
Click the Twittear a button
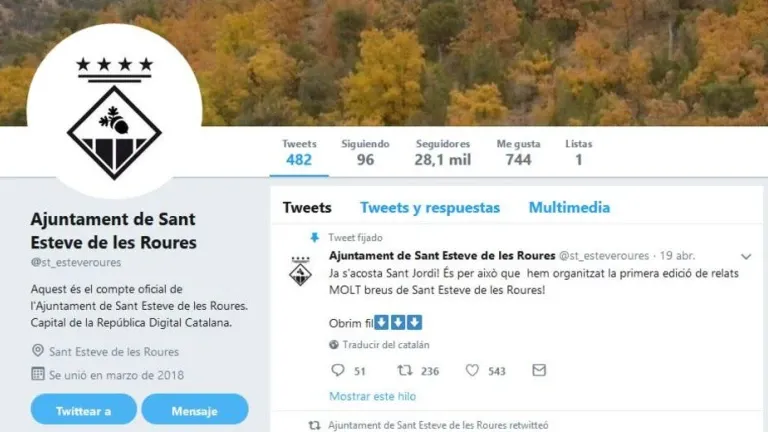click(x=84, y=409)
